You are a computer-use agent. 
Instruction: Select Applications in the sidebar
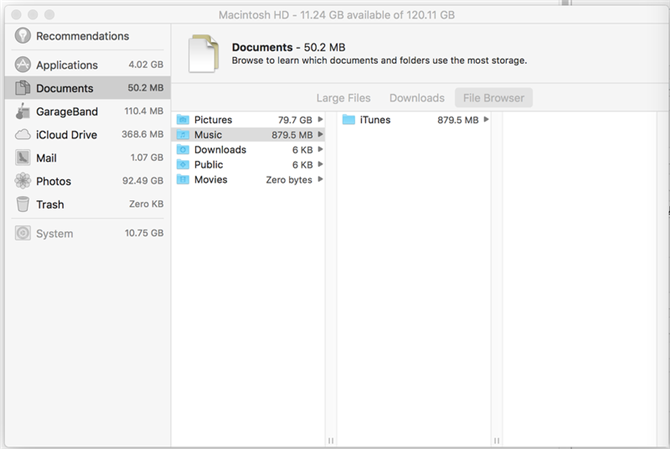(88, 65)
